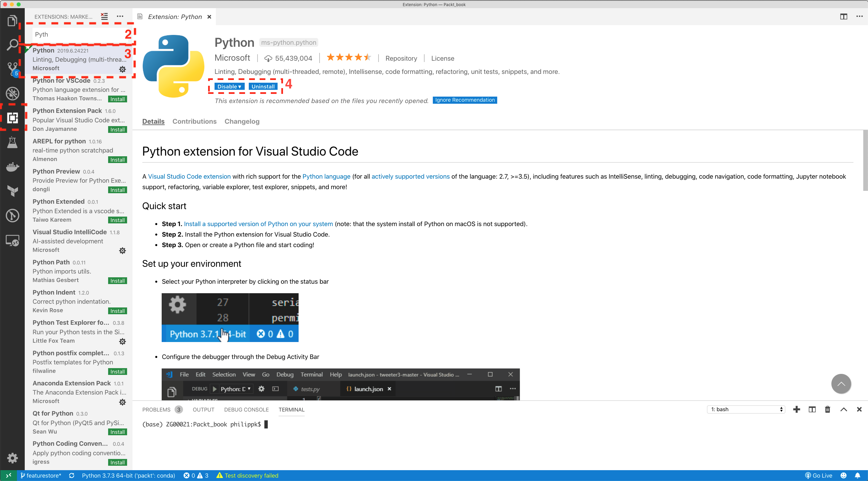Screen dimensions: 868x481
Task: Close the Extension: Python editor tab
Action: click(209, 17)
